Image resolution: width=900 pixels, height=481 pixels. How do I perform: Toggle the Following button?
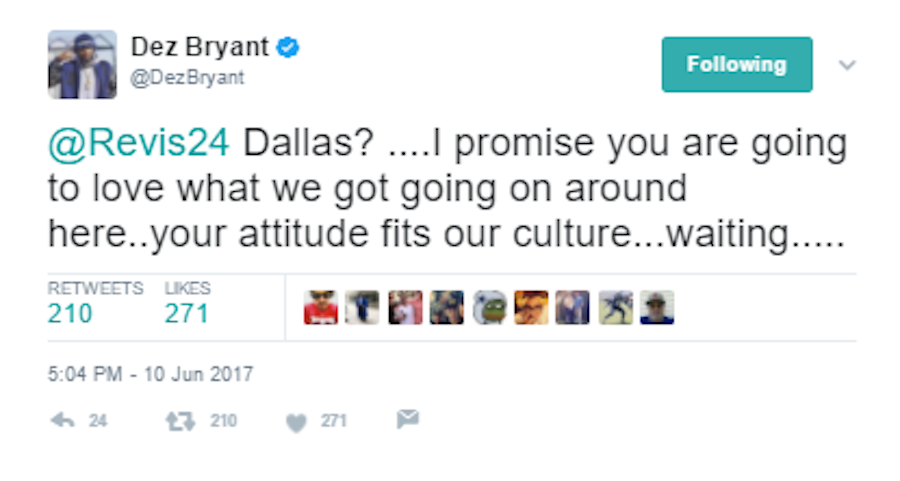coord(736,65)
